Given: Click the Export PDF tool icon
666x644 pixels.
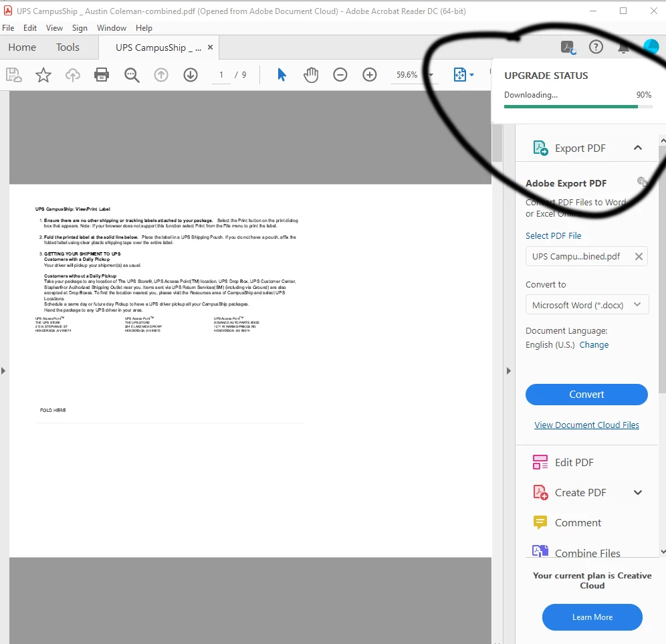Looking at the screenshot, I should click(540, 148).
